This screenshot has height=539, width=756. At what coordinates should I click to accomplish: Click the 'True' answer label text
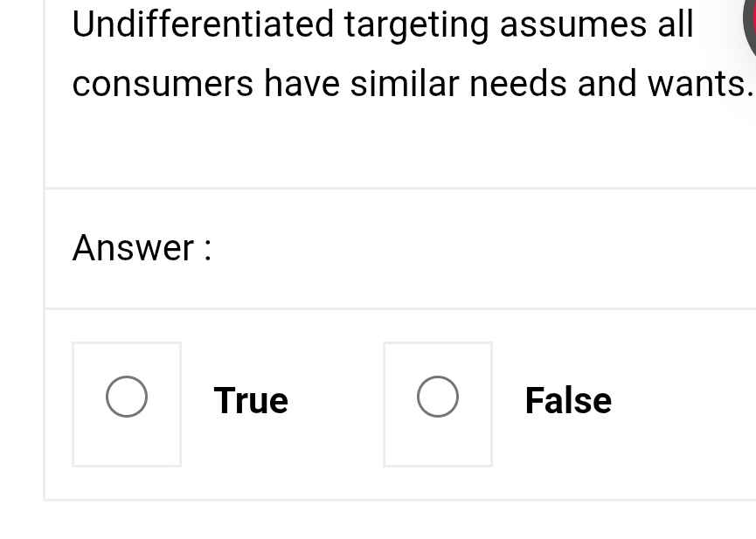pos(251,400)
